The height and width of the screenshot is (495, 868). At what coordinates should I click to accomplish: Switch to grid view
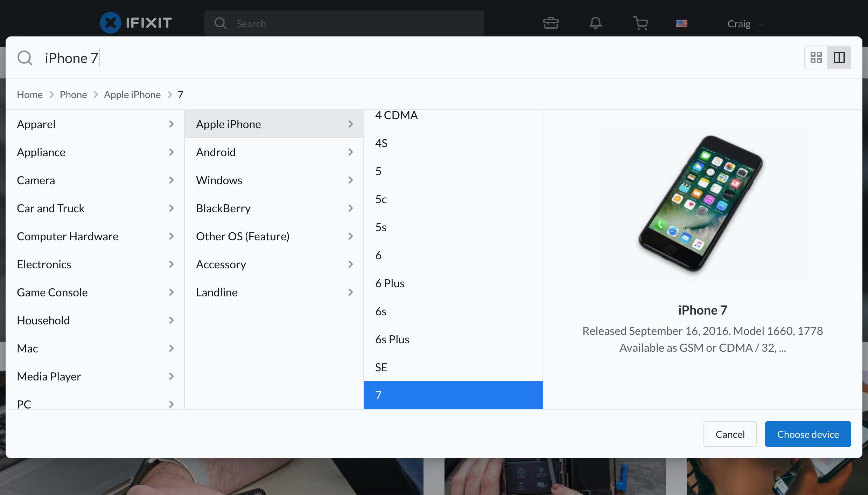pos(816,57)
